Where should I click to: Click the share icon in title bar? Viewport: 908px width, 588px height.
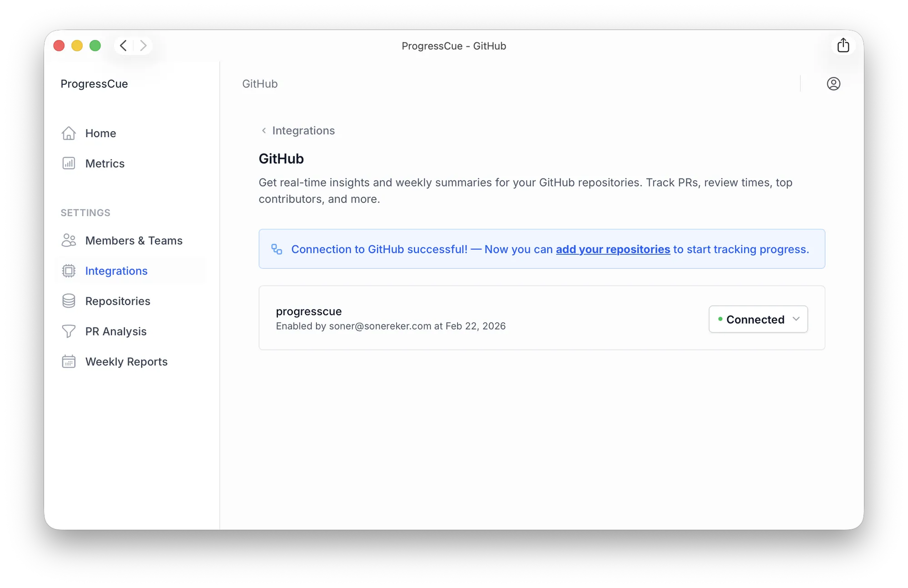point(843,45)
